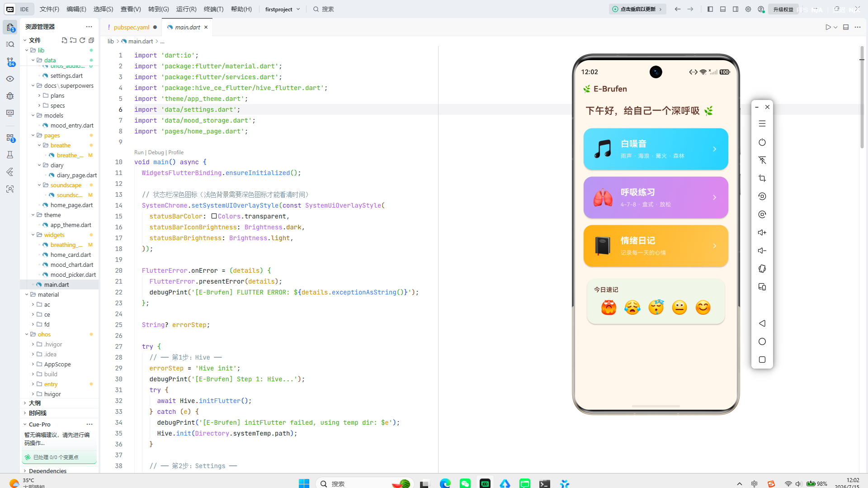Open the flask Testing view icon
The image size is (868, 488).
(x=10, y=155)
